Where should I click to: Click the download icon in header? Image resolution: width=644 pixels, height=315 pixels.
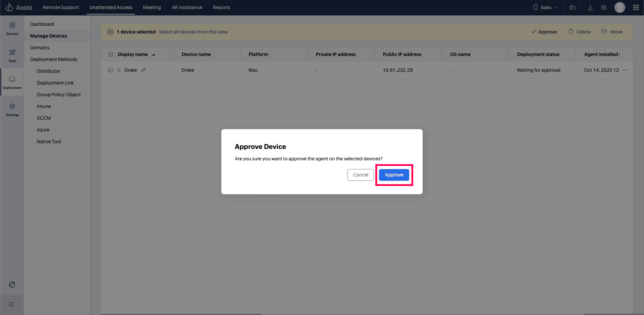[x=590, y=7]
